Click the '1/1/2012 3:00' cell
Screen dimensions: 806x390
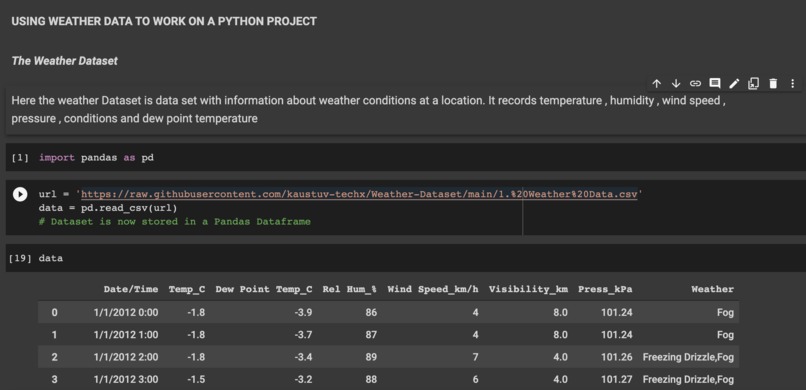pyautogui.click(x=125, y=380)
